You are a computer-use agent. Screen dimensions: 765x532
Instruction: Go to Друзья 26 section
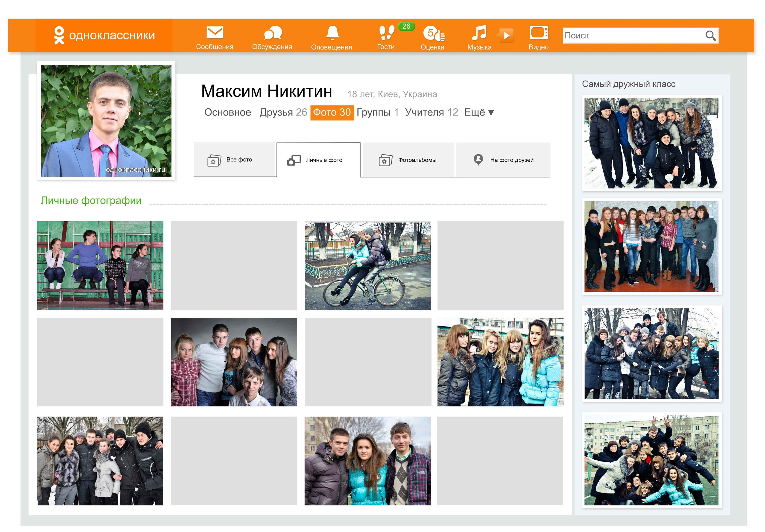click(x=283, y=113)
